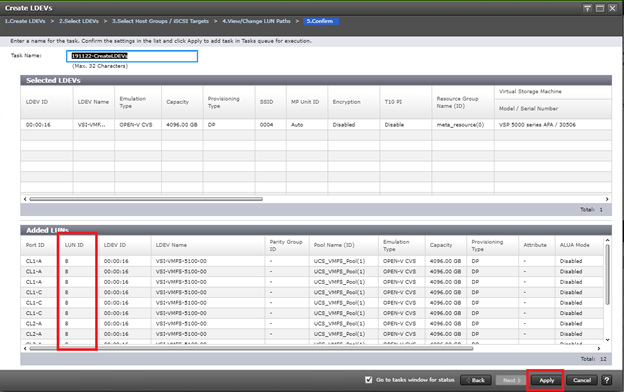Screen dimensions: 624x392
Task: Close the Create LDEVs dialog
Action: click(612, 8)
